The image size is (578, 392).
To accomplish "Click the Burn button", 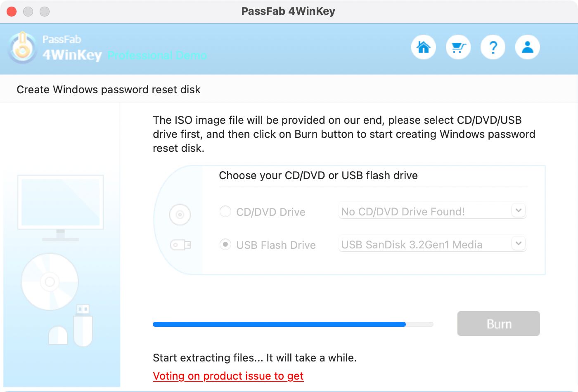I will (x=498, y=324).
